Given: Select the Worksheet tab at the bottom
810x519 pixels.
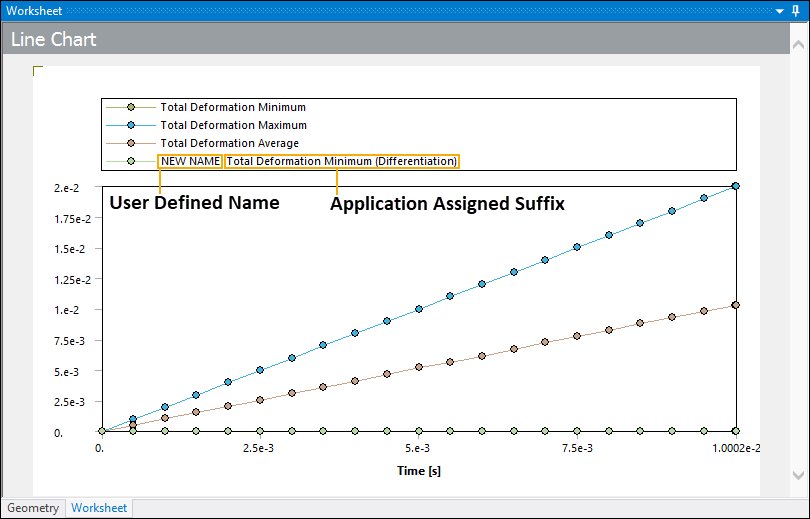Looking at the screenshot, I should point(99,508).
